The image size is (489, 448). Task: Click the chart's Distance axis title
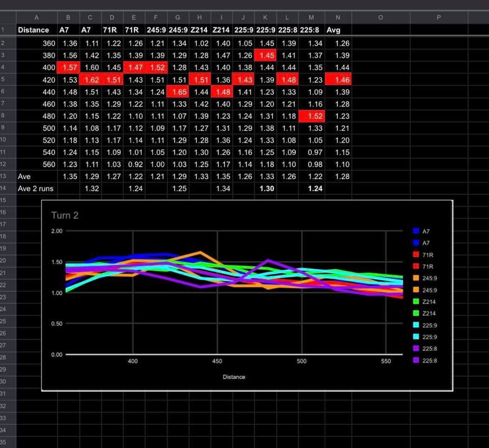pyautogui.click(x=234, y=377)
